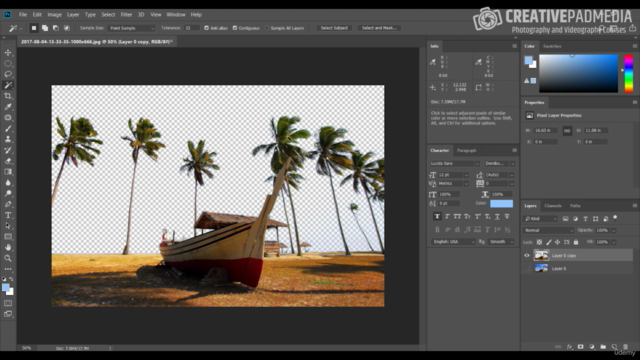Switch to the Paragraph tab

pos(467,151)
